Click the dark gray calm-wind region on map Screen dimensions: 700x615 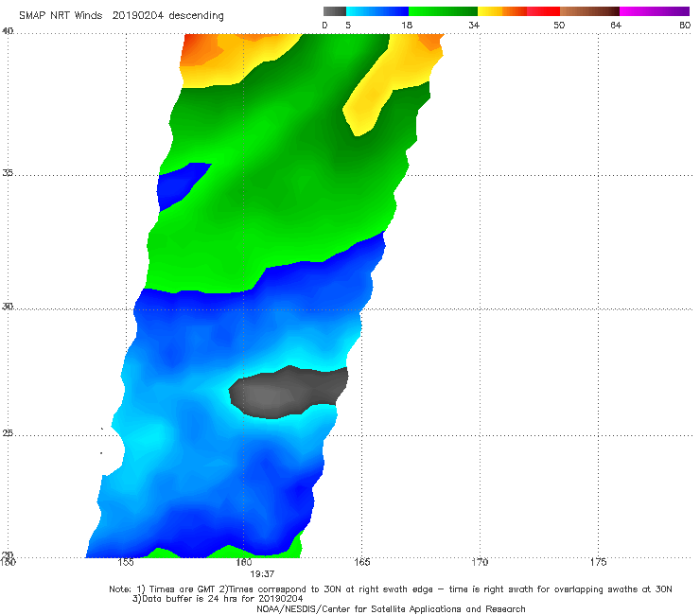(288, 392)
